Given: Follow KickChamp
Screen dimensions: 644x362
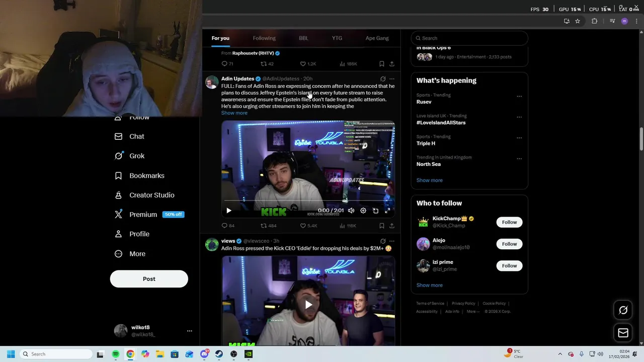Looking at the screenshot, I should click(509, 222).
